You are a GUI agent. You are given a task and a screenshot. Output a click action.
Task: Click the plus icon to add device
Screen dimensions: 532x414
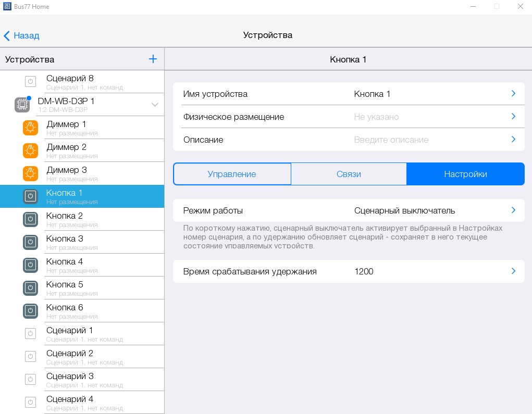coord(153,59)
